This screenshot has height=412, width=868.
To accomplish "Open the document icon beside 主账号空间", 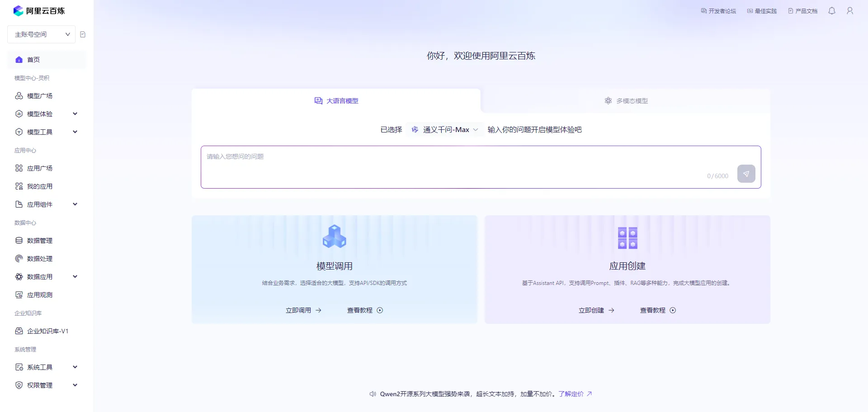I will click(x=83, y=34).
